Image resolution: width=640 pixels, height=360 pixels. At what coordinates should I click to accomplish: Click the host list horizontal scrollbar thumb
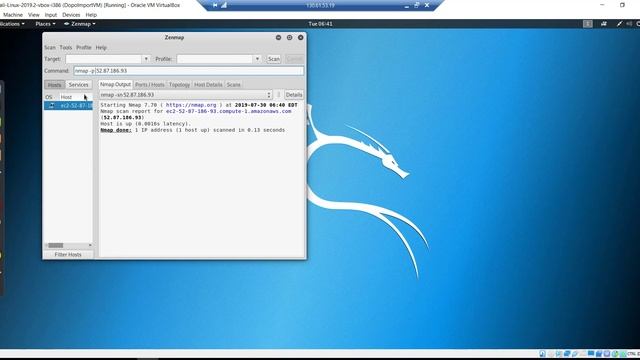pyautogui.click(x=56, y=245)
